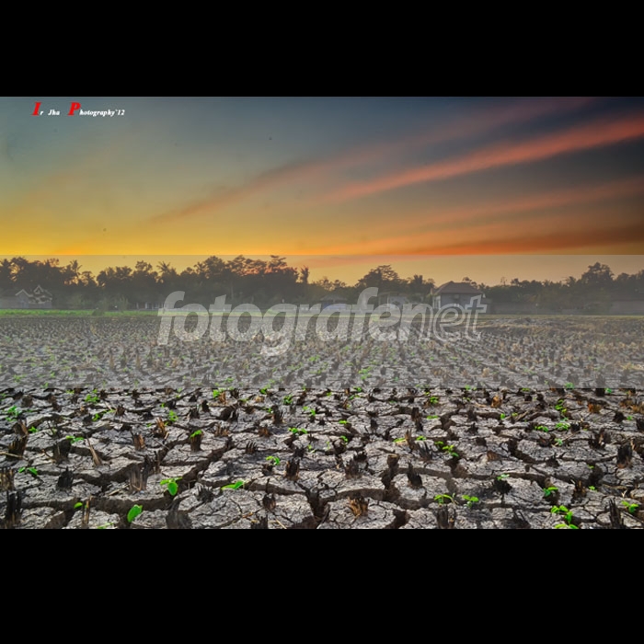
Task: Select the small roofed hut on the horizon
Action: (457, 293)
